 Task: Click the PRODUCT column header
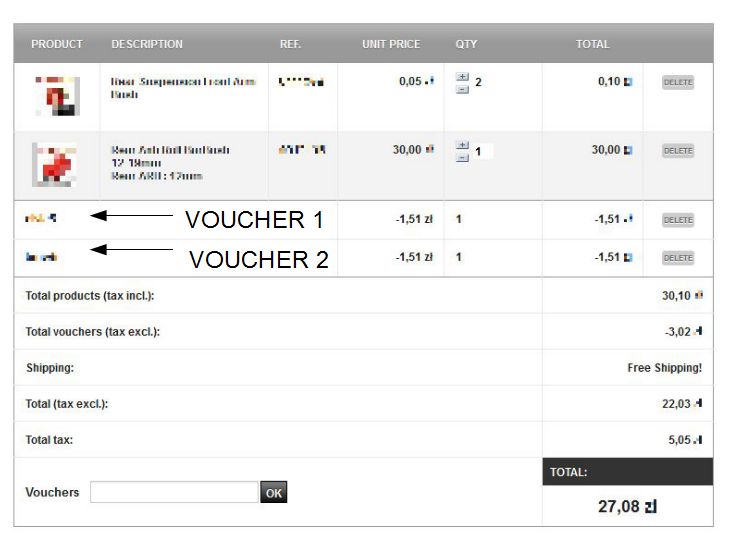pyautogui.click(x=57, y=44)
